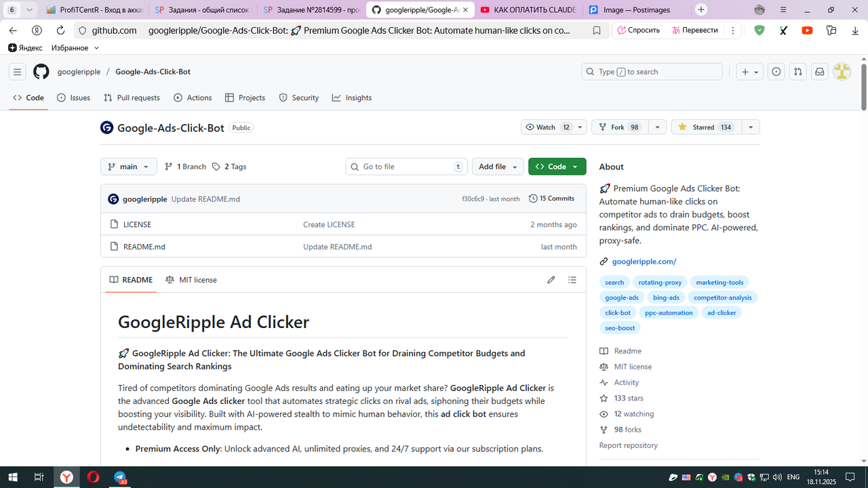Open the 12 watching link
The width and height of the screenshot is (868, 488).
pyautogui.click(x=627, y=413)
